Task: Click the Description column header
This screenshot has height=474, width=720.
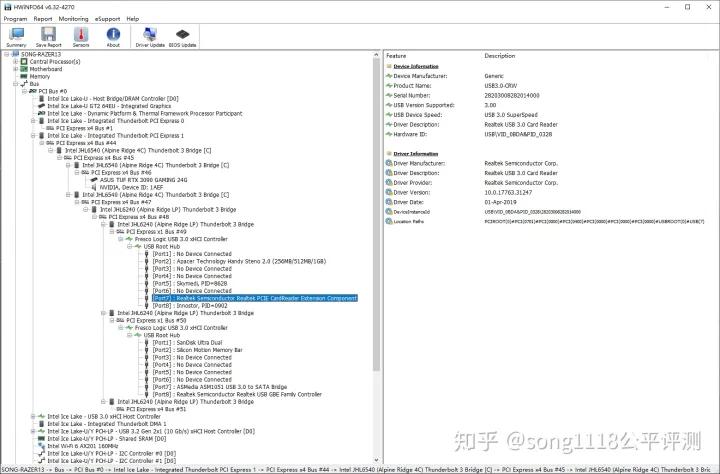Action: click(x=500, y=56)
